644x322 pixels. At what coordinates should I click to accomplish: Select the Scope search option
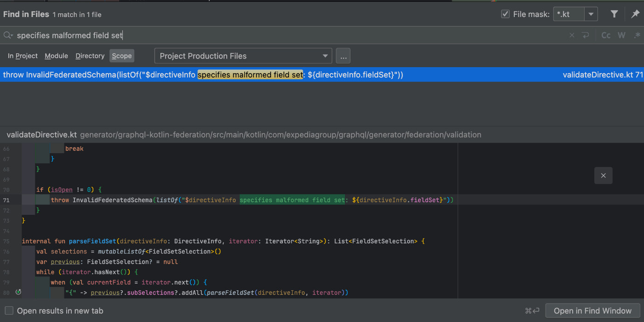[121, 56]
